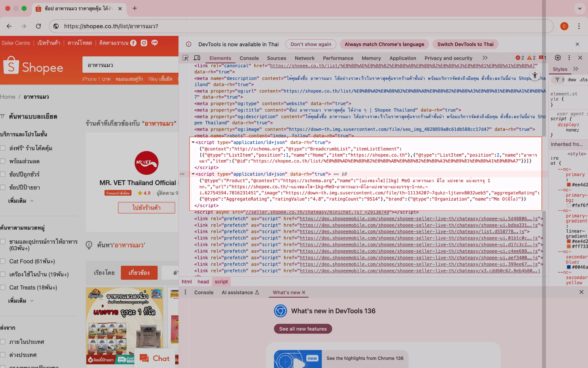
Task: Click the Shopee logo
Action: tap(33, 66)
